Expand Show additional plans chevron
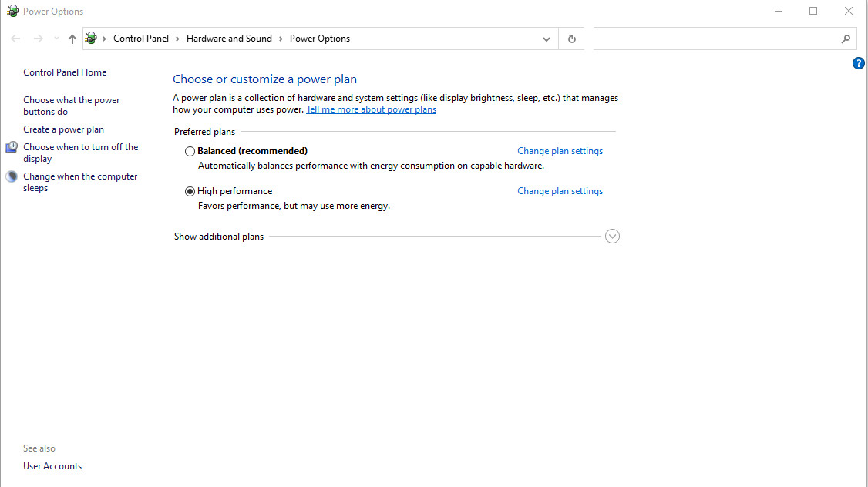This screenshot has height=487, width=868. tap(612, 237)
